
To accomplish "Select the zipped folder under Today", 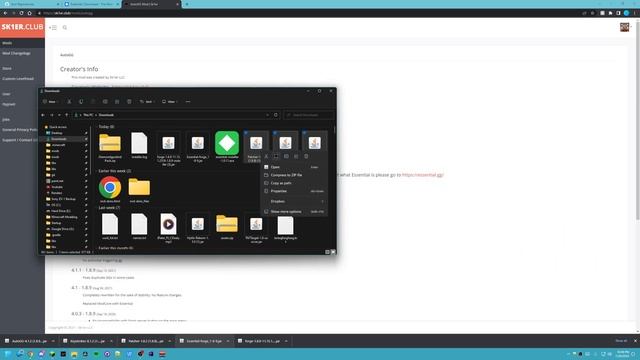I will pos(110,143).
